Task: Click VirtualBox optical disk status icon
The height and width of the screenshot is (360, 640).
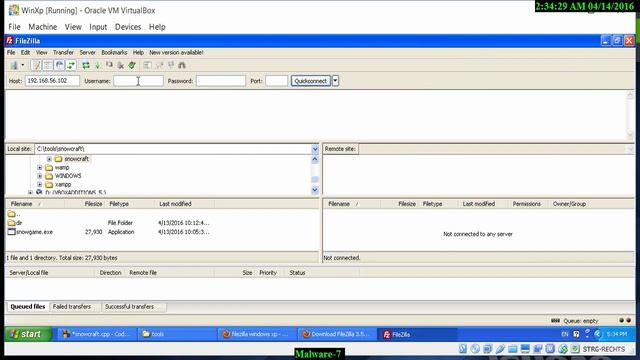Action: tap(475, 349)
